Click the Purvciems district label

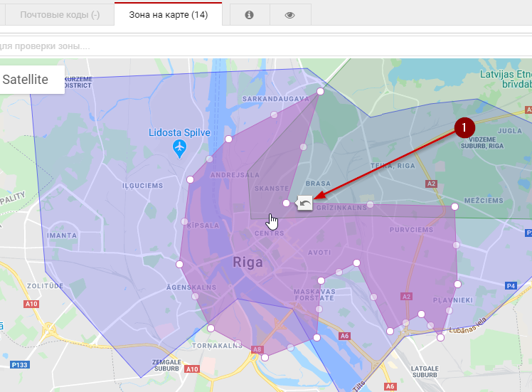(410, 230)
